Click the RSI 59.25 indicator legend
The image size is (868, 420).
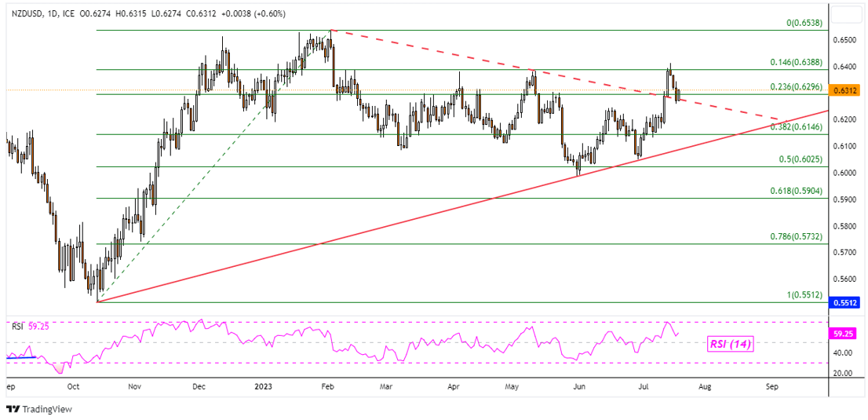[x=31, y=327]
